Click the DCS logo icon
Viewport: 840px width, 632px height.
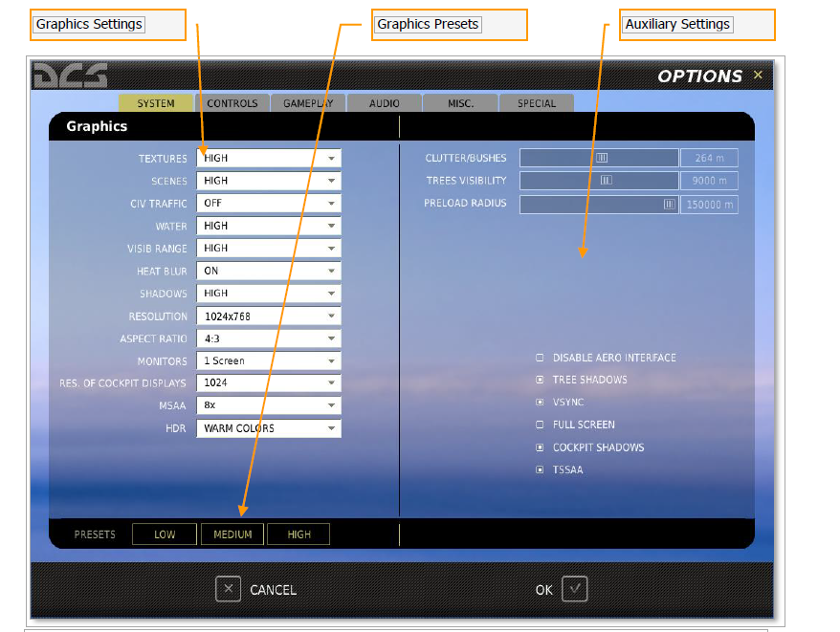click(x=70, y=75)
